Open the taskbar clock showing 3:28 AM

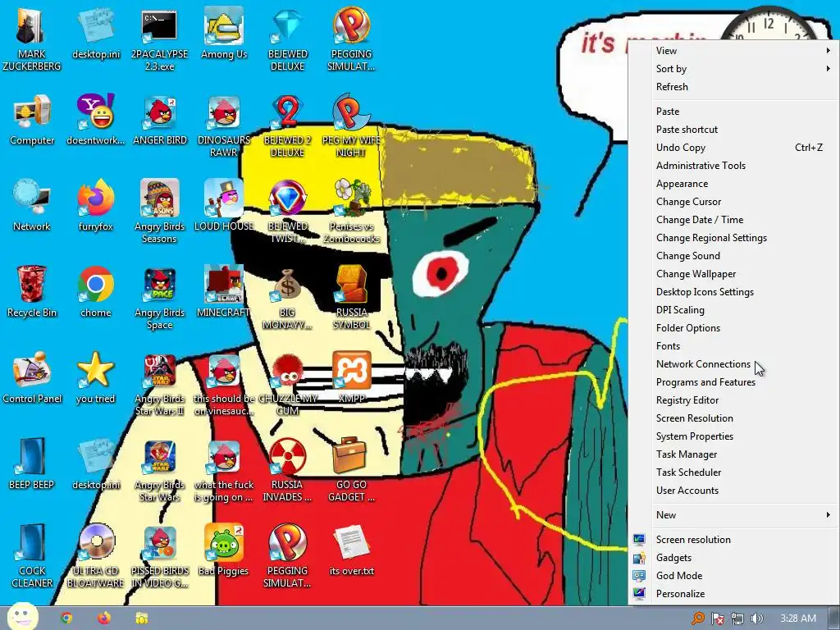pyautogui.click(x=797, y=619)
